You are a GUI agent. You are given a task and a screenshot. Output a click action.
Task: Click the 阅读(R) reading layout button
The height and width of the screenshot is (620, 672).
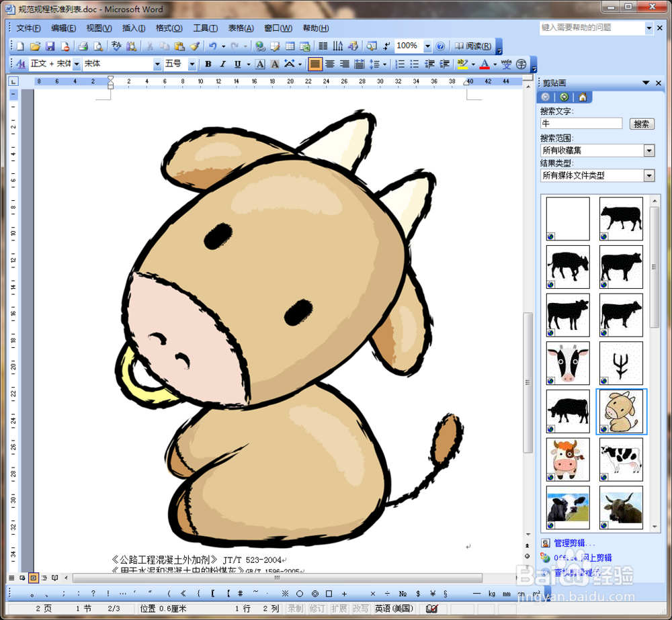[473, 46]
